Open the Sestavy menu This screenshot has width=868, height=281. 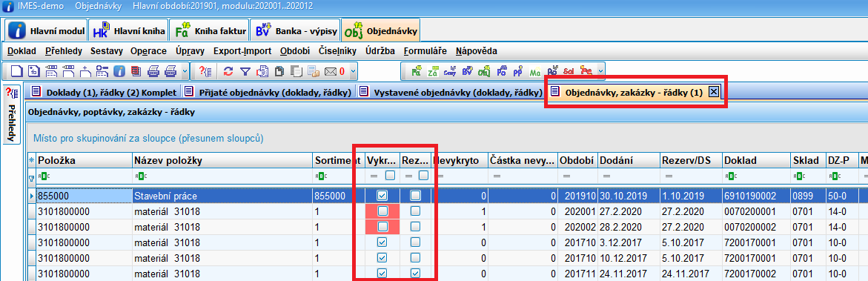[106, 51]
